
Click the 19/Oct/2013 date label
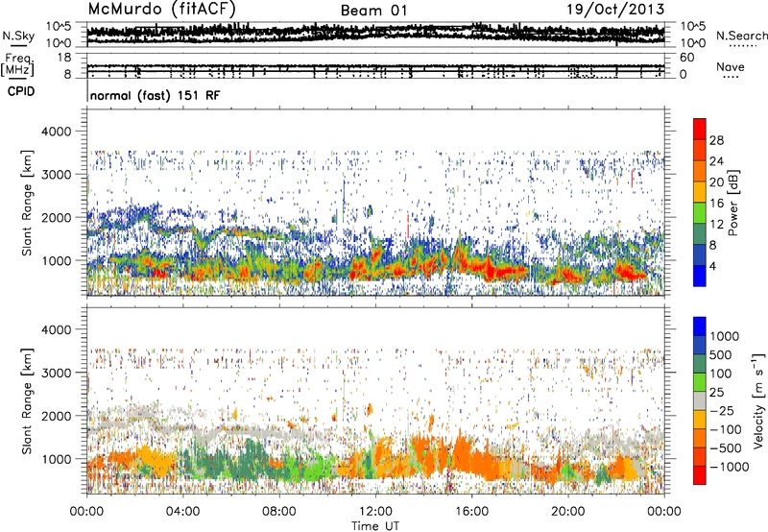coord(615,10)
